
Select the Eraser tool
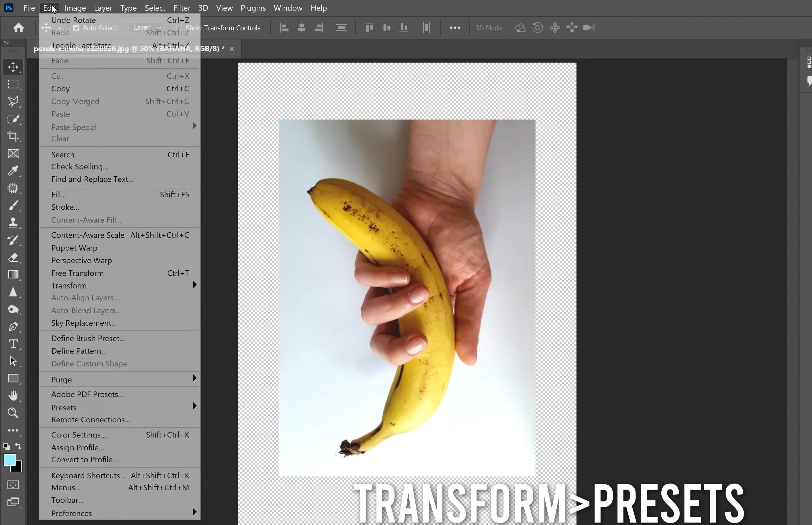pyautogui.click(x=13, y=257)
